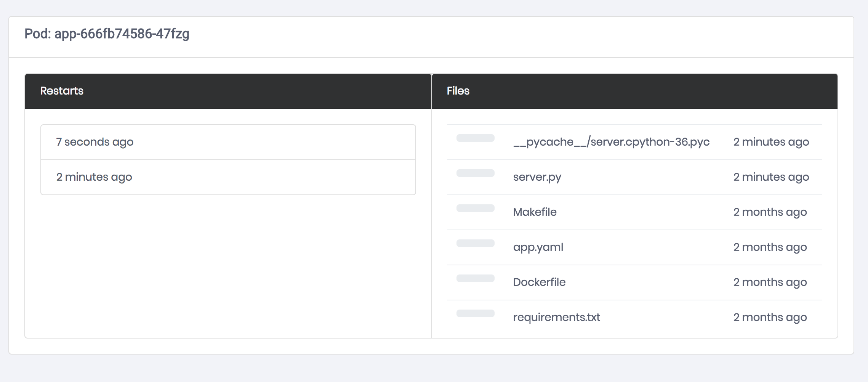Click the requirements.txt '2 months ago' timestamp
Viewport: 868px width, 382px height.
point(770,318)
